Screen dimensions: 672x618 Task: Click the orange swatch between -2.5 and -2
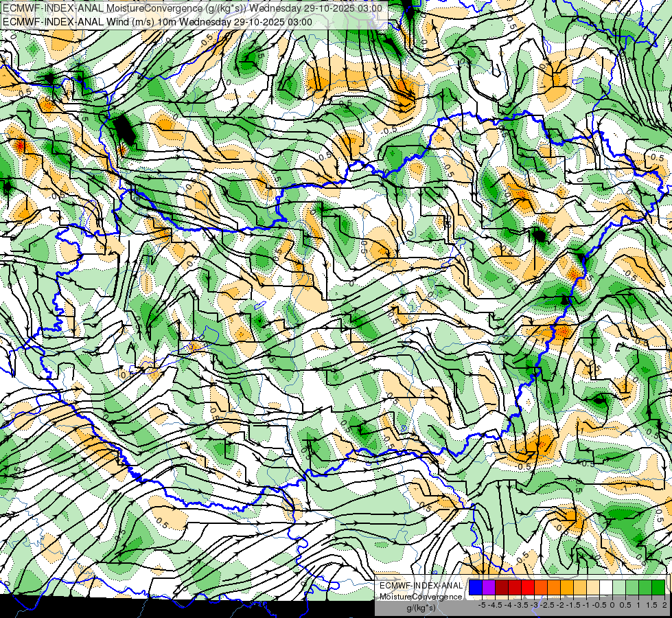click(554, 588)
